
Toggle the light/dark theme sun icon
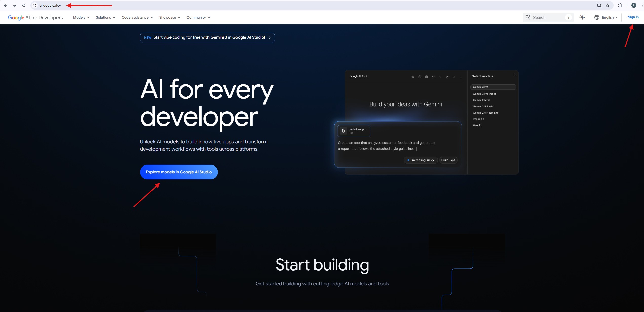click(582, 17)
